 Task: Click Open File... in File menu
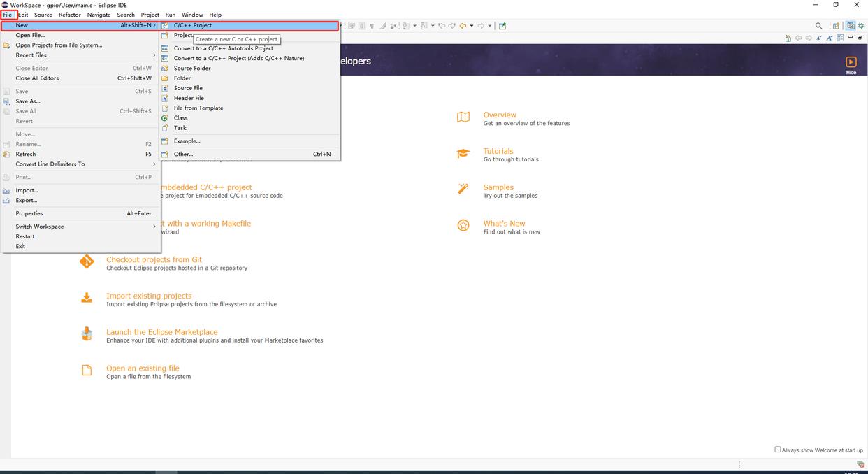pyautogui.click(x=81, y=35)
